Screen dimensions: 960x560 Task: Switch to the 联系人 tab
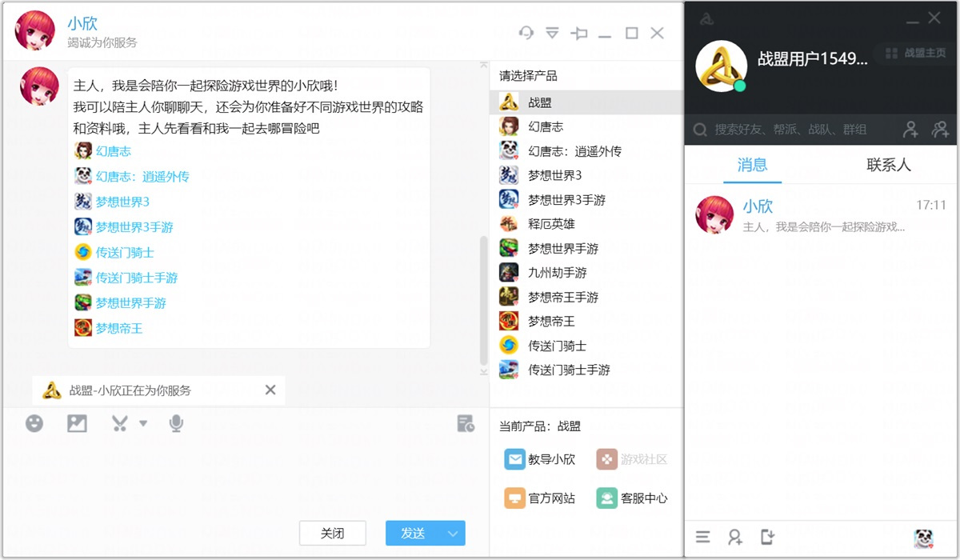click(888, 166)
